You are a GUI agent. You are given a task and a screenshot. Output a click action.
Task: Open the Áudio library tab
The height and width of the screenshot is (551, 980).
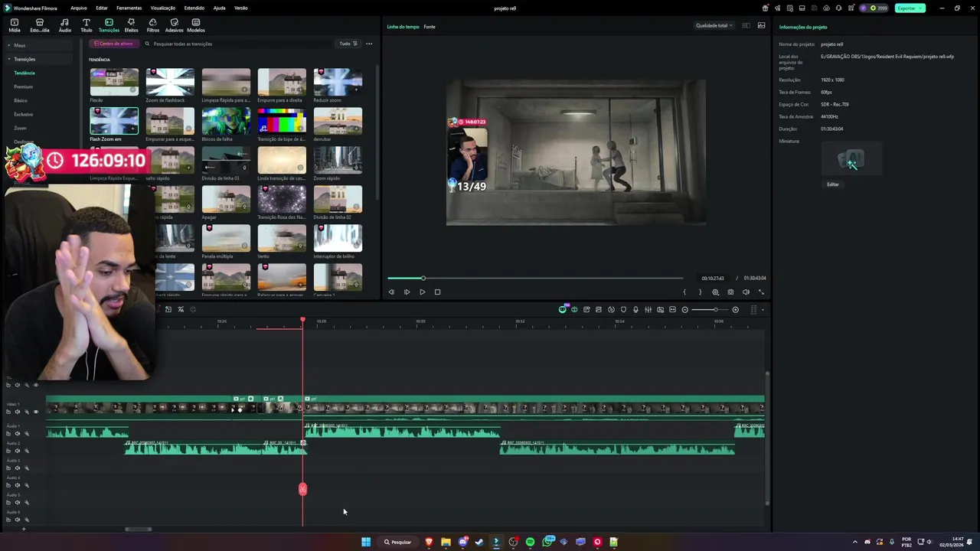pyautogui.click(x=65, y=25)
